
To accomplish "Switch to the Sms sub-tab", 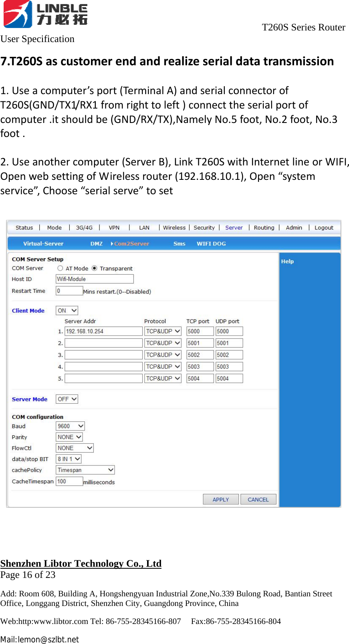I will tap(180, 244).
